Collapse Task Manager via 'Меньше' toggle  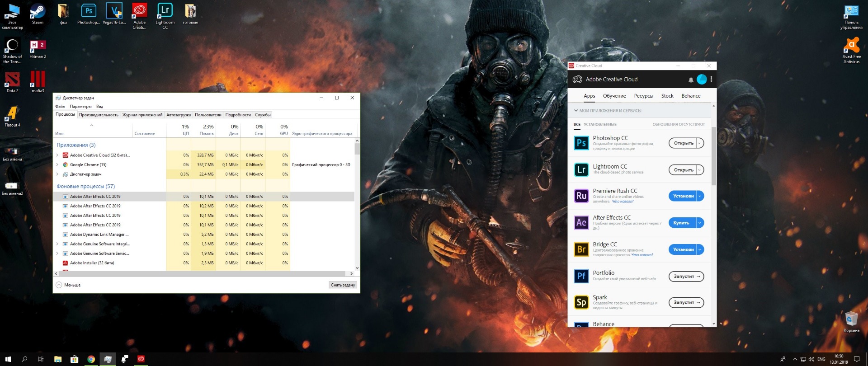tap(68, 285)
